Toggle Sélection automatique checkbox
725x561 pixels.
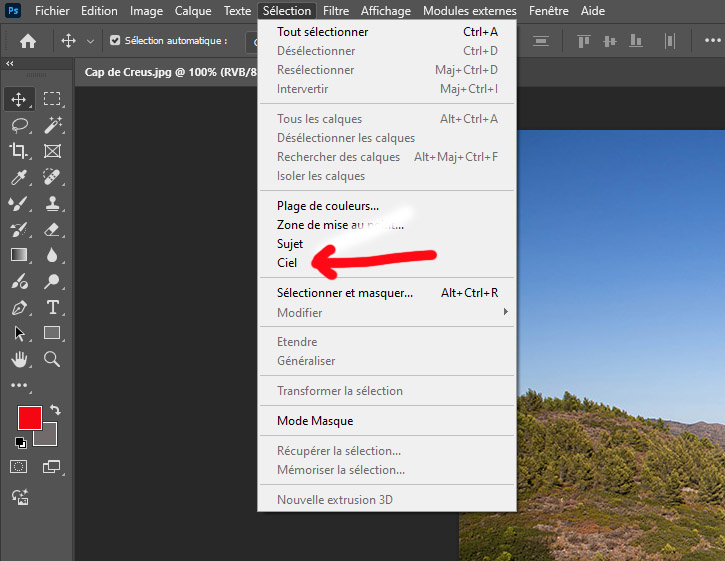(x=115, y=41)
